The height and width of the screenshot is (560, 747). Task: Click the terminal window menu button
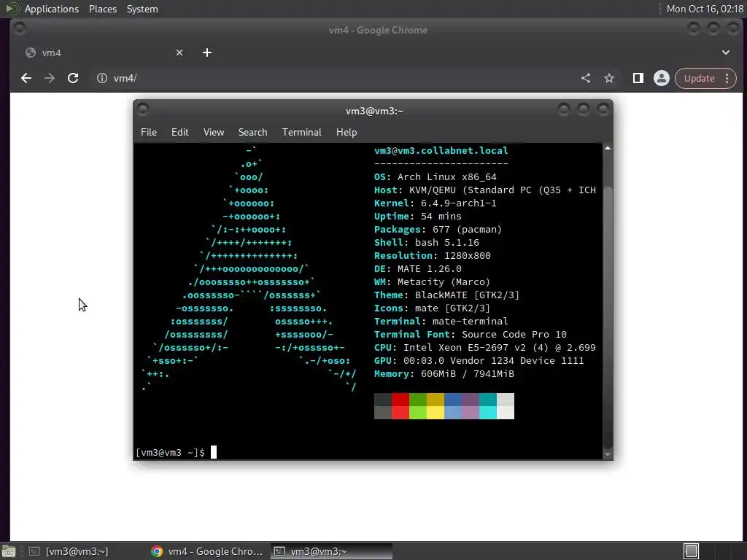point(142,110)
